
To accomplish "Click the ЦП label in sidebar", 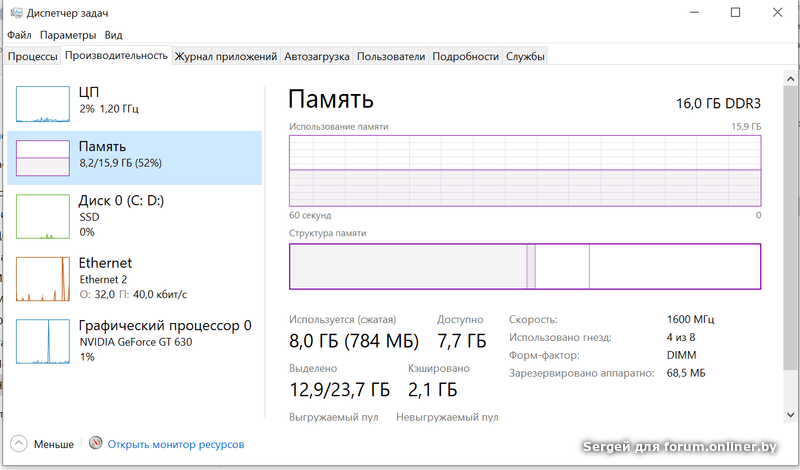I will [x=89, y=92].
